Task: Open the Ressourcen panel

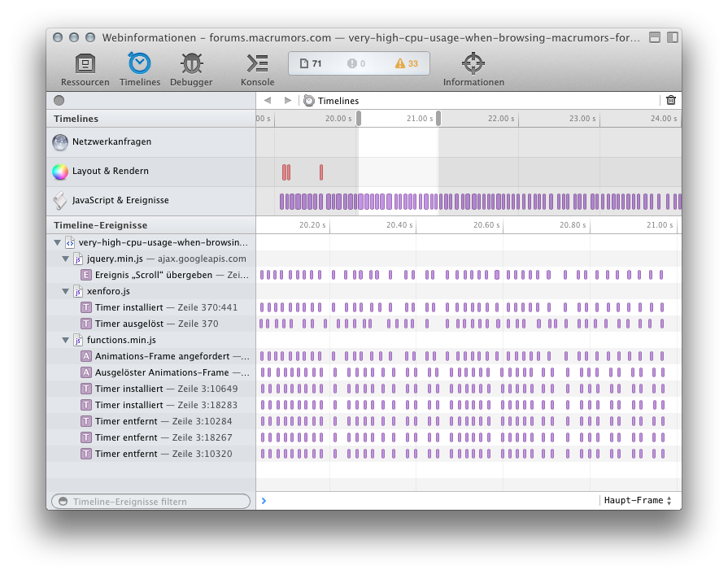Action: (x=85, y=70)
